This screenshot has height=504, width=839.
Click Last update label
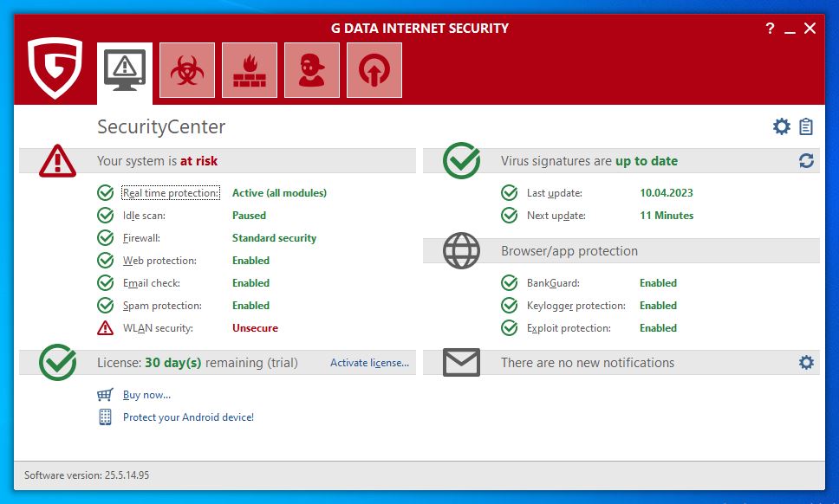pos(555,193)
